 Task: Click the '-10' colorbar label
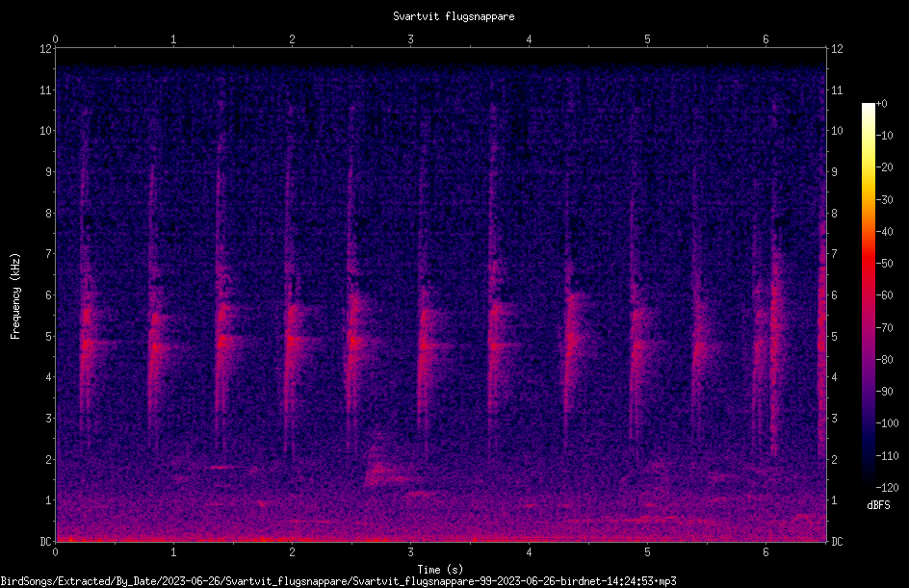(884, 136)
